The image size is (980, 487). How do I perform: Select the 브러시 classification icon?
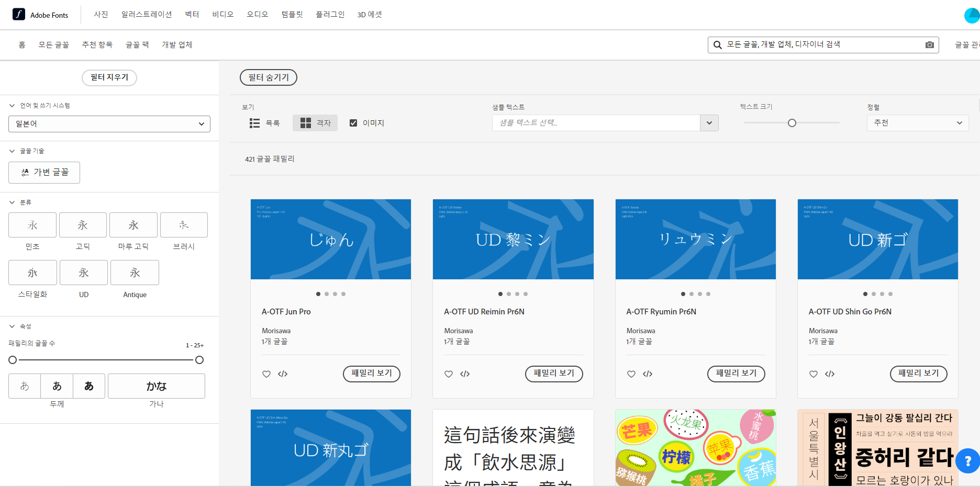point(184,224)
